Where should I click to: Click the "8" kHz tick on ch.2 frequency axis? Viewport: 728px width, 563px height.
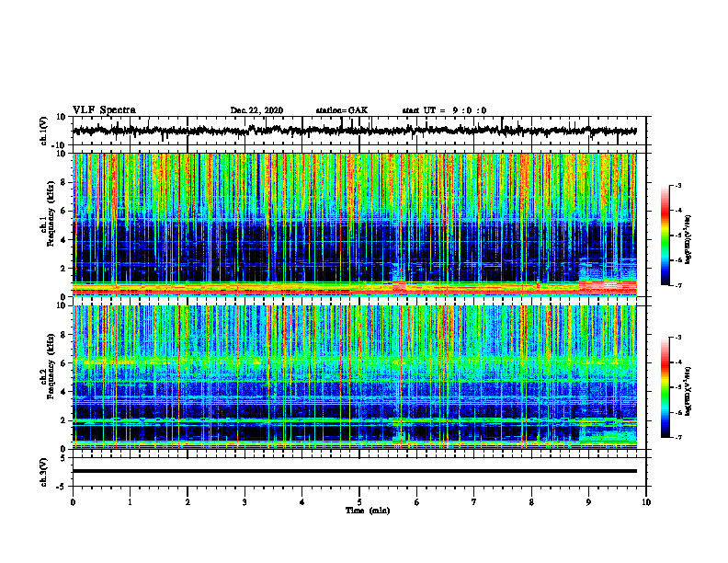[63, 335]
